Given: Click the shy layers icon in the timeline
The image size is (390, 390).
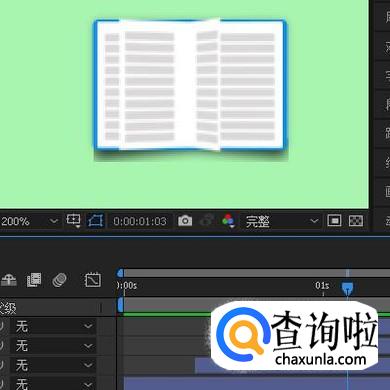Looking at the screenshot, I should point(9,280).
